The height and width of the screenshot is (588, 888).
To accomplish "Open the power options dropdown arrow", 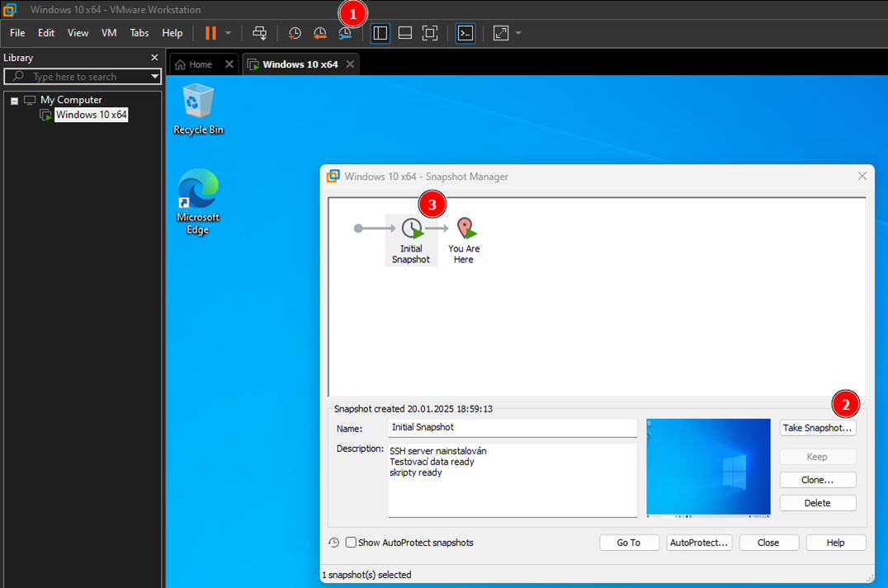I will coord(229,33).
